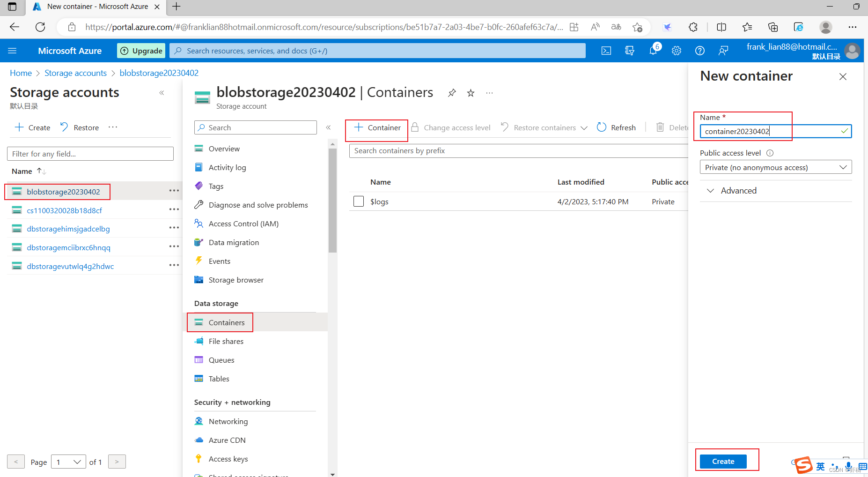Favorite the Containers blade via star
Viewport: 868px width, 477px height.
470,93
